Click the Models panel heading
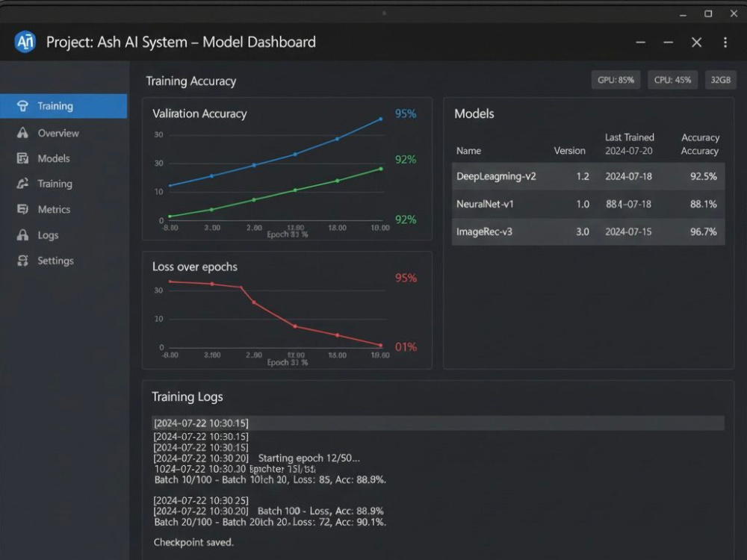The height and width of the screenshot is (560, 747). 474,113
